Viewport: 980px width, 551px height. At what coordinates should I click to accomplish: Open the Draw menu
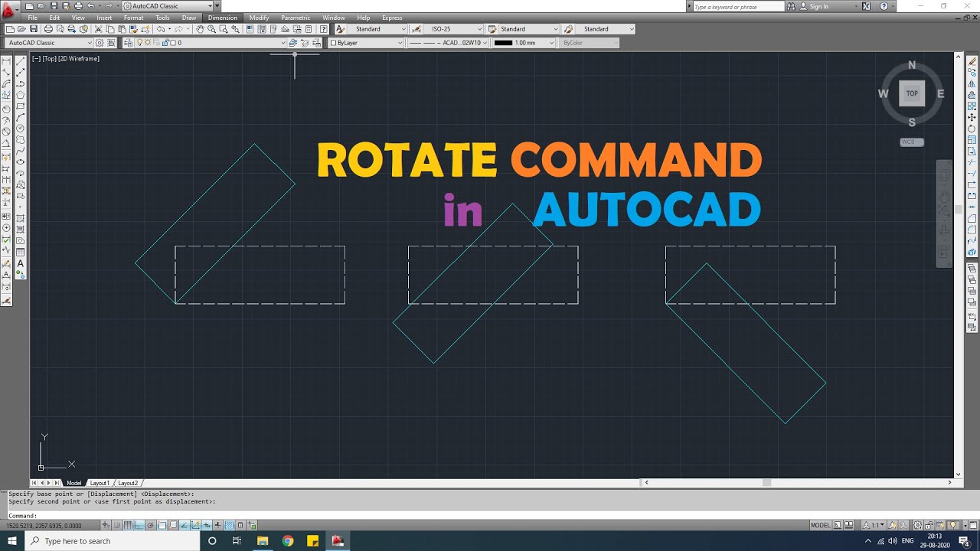pyautogui.click(x=189, y=18)
